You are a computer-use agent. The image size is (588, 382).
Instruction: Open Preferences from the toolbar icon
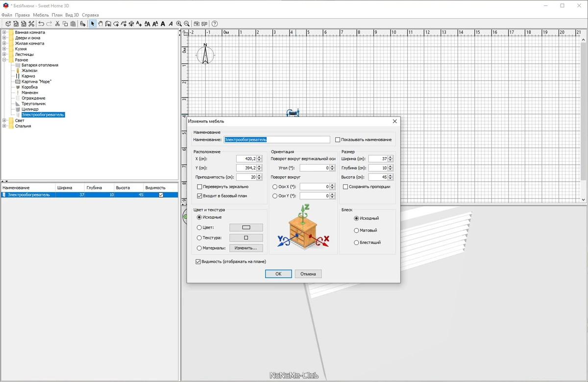(31, 24)
